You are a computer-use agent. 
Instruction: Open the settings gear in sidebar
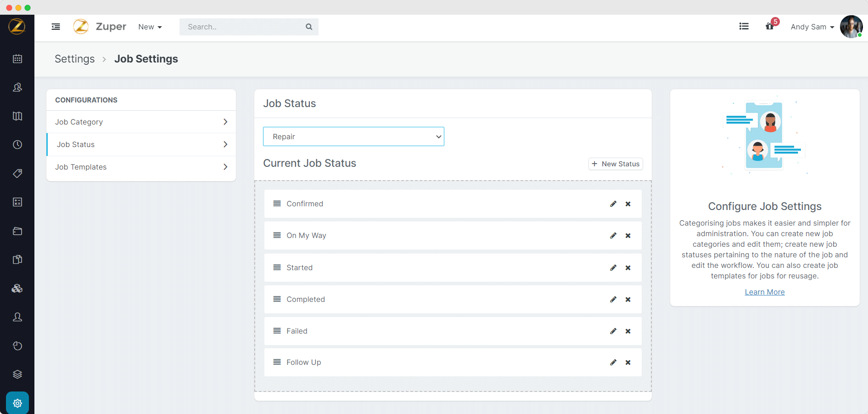[x=17, y=403]
